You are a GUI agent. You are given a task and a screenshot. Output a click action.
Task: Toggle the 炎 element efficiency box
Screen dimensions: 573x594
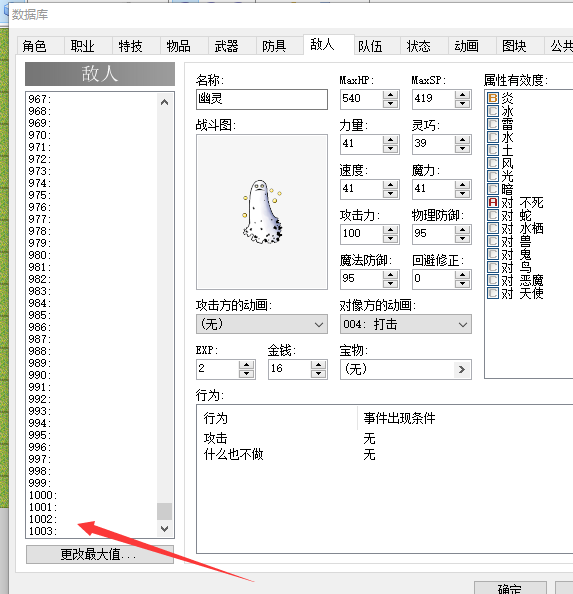[x=493, y=98]
